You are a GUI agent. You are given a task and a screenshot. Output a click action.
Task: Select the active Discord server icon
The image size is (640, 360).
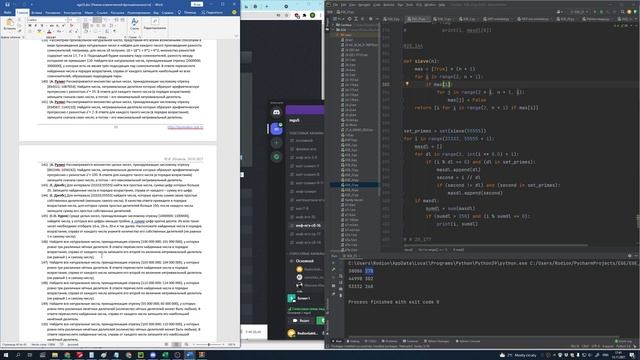276,129
